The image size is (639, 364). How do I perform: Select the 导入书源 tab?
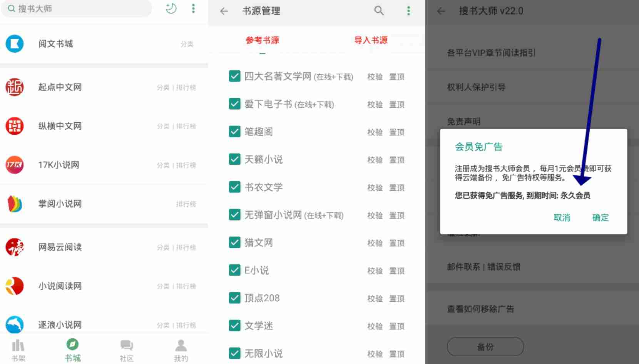point(371,40)
